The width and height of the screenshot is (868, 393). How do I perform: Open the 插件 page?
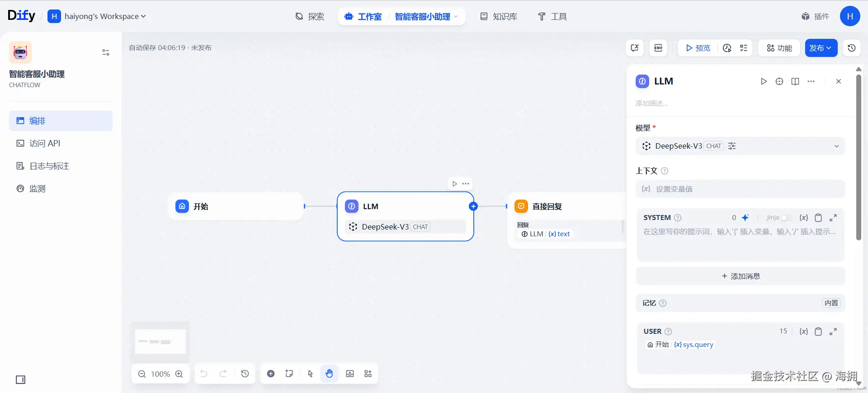coord(815,17)
